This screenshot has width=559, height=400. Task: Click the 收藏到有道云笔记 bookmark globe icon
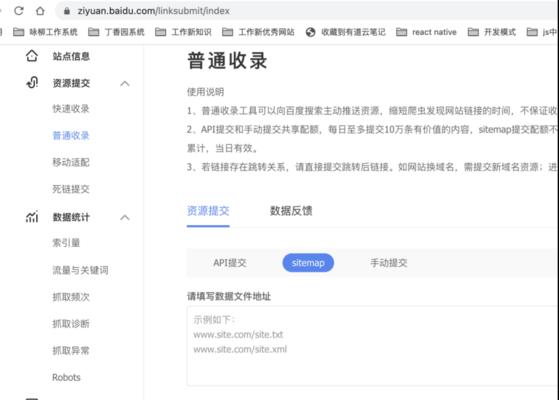[311, 32]
